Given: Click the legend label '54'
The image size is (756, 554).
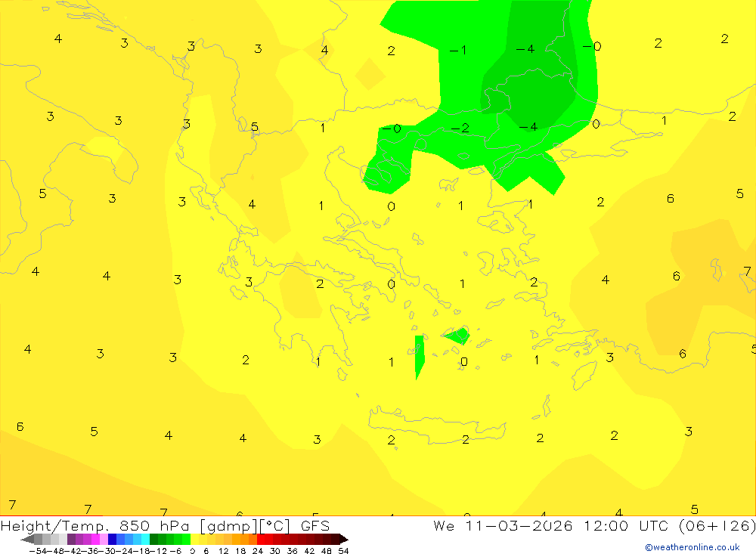Looking at the screenshot, I should tap(343, 551).
